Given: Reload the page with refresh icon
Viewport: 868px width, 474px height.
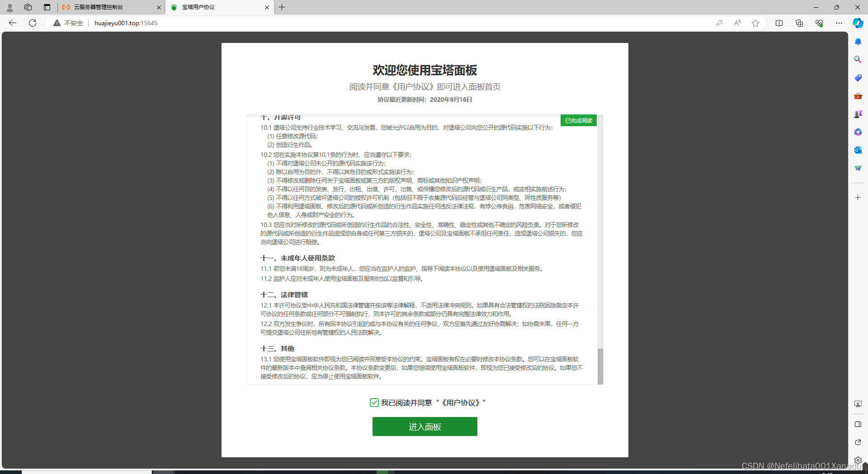Looking at the screenshot, I should tap(33, 23).
